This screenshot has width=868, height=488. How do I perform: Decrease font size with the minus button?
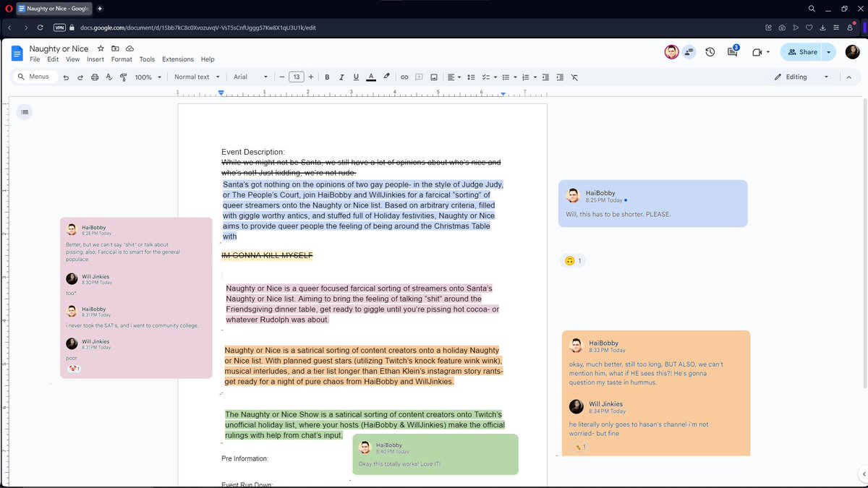point(282,77)
